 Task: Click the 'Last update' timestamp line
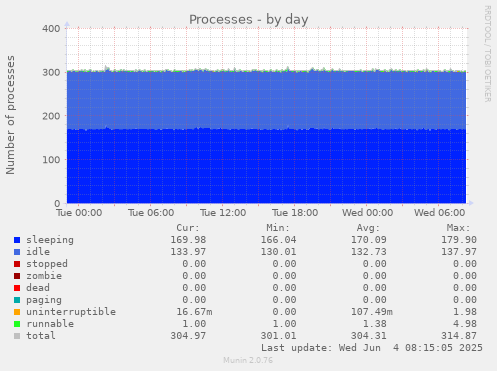tap(372, 348)
